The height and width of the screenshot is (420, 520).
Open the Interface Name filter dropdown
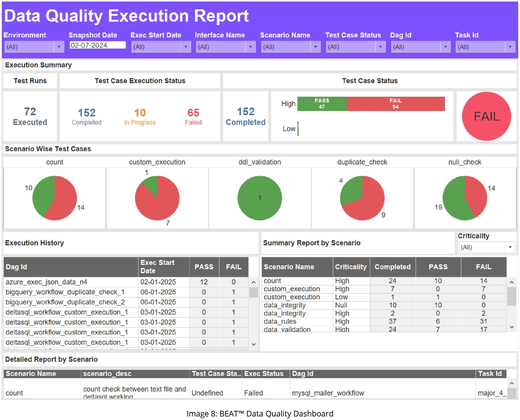250,47
